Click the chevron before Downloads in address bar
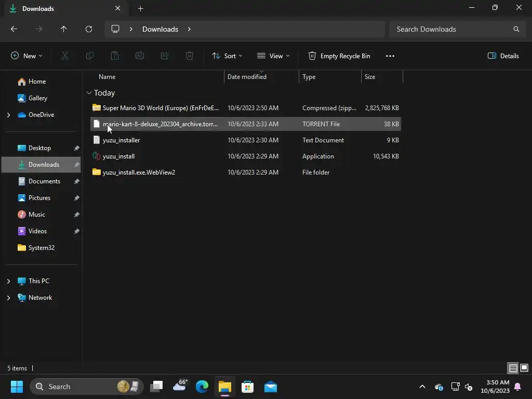 tap(131, 29)
